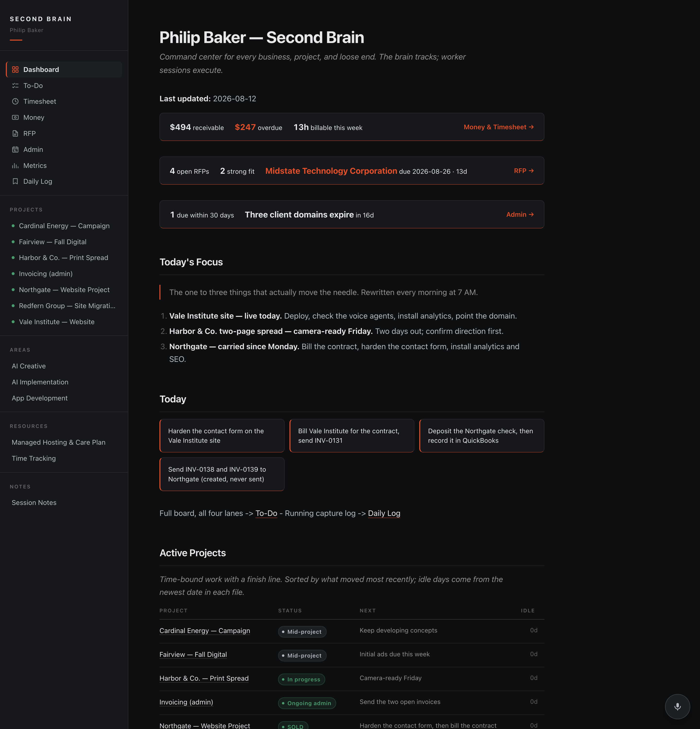Click the Daily Log bookmark icon
This screenshot has width=700, height=729.
[15, 182]
